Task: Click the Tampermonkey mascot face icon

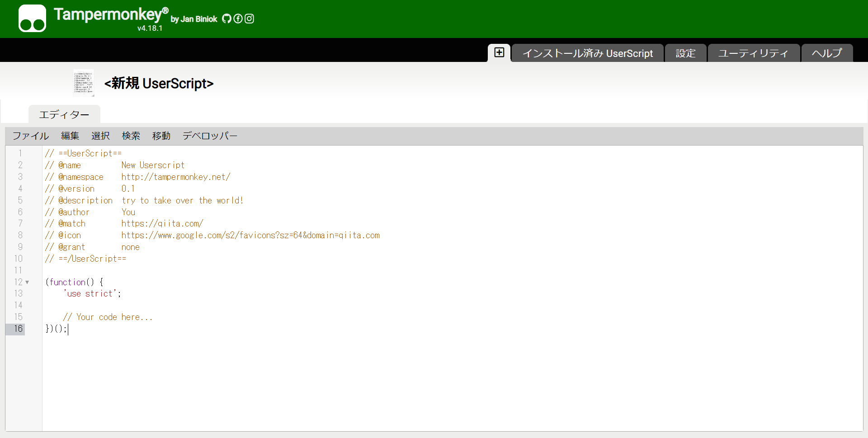Action: pos(32,18)
